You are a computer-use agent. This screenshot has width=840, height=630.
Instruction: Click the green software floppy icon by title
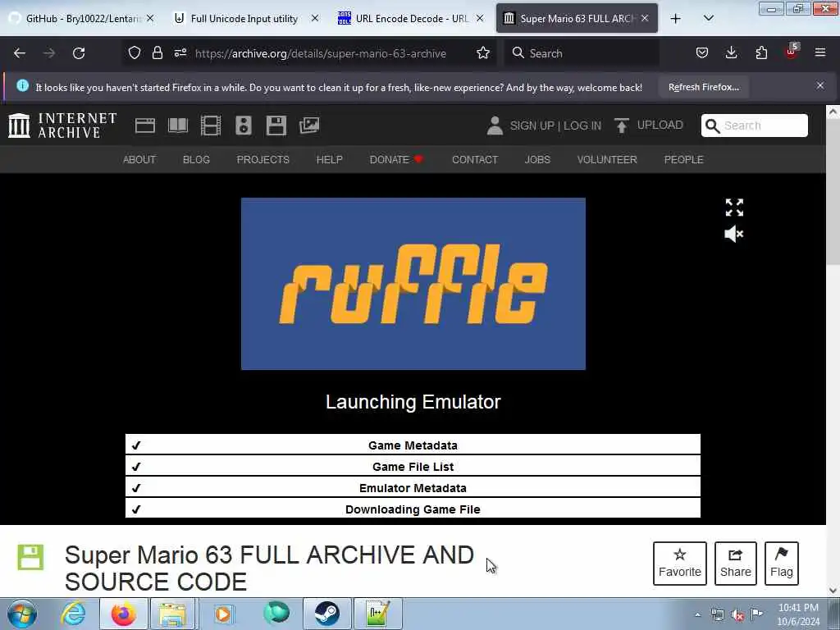click(30, 557)
